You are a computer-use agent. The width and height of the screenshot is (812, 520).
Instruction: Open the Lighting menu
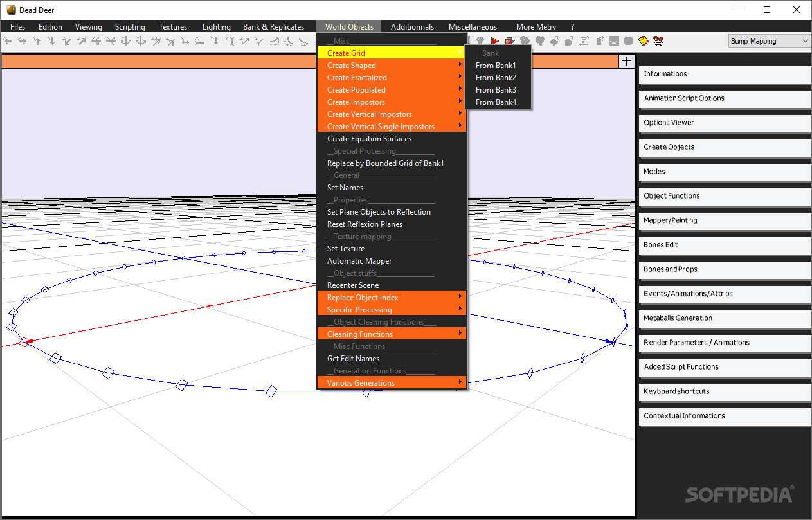click(x=217, y=27)
